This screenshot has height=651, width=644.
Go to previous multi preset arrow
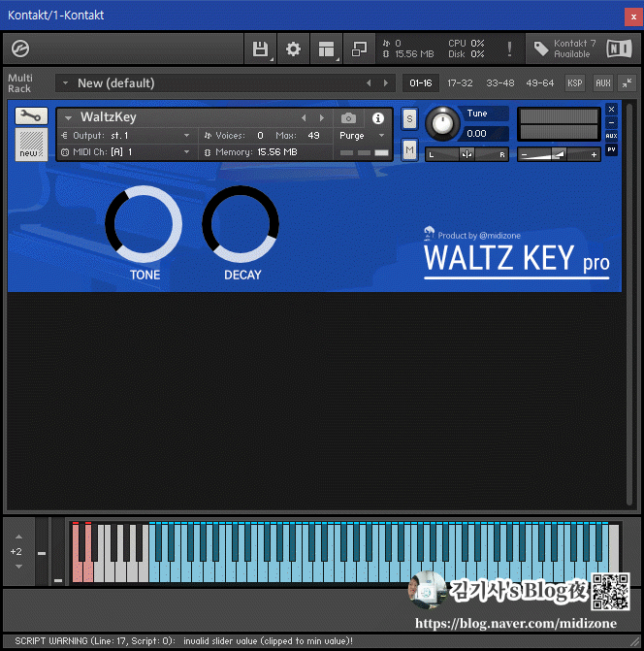tap(369, 83)
